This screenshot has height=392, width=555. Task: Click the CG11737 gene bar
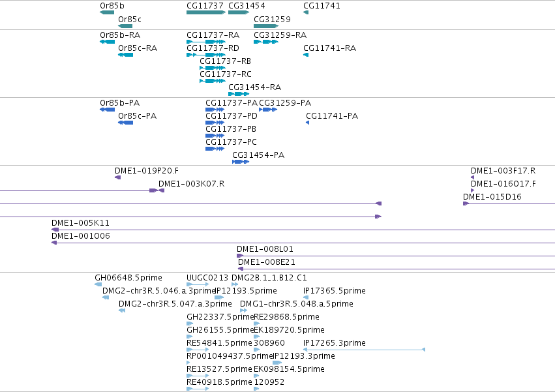coord(206,12)
